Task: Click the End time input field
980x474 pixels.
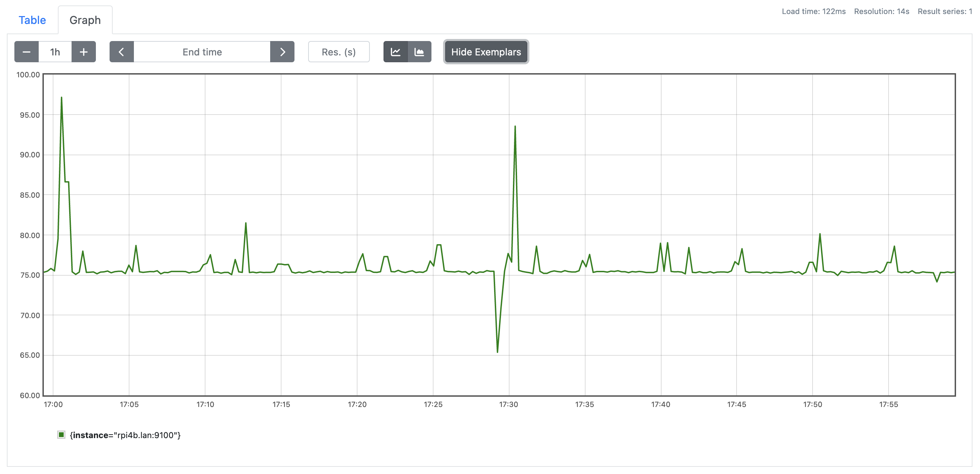Action: tap(202, 52)
